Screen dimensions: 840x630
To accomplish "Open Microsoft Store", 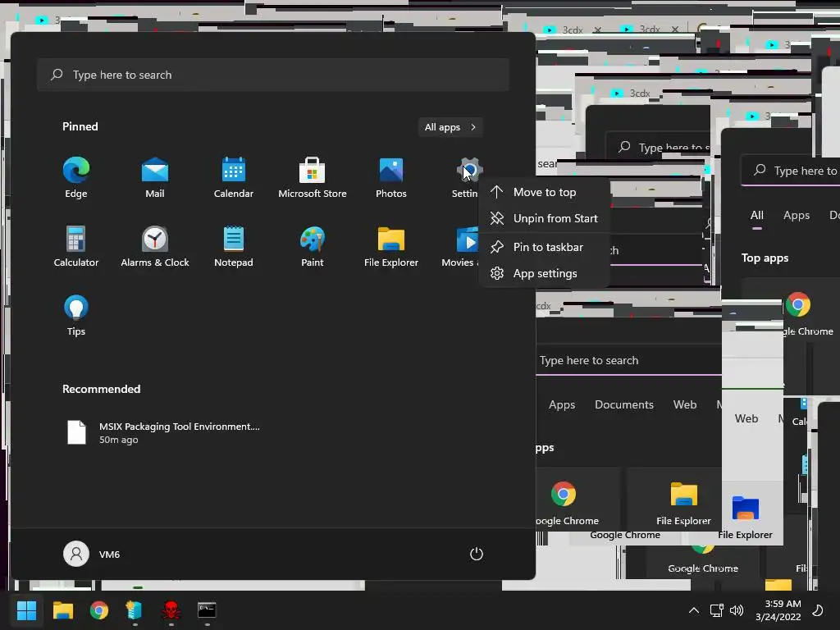I will tap(313, 178).
